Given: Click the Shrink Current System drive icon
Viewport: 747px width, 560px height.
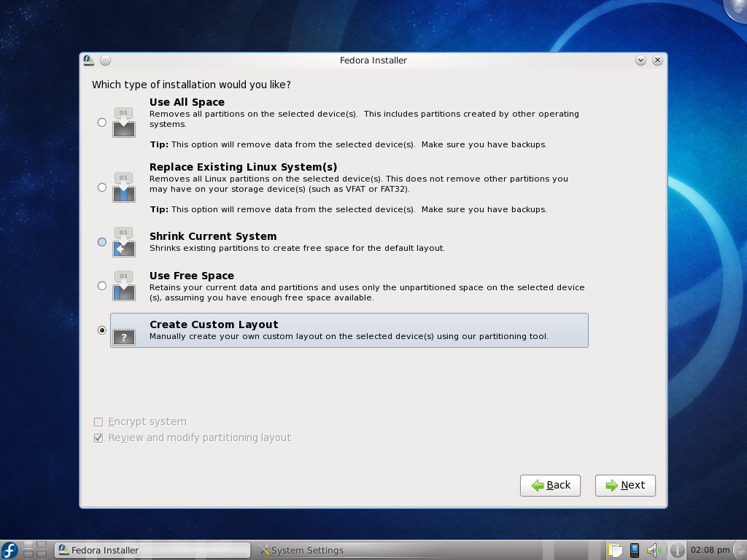Looking at the screenshot, I should 124,242.
